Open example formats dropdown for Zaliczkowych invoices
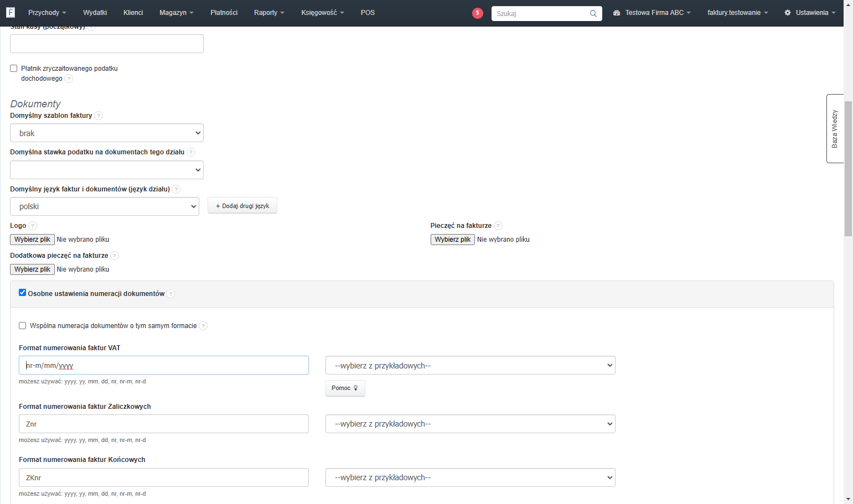This screenshot has height=504, width=853. (471, 424)
